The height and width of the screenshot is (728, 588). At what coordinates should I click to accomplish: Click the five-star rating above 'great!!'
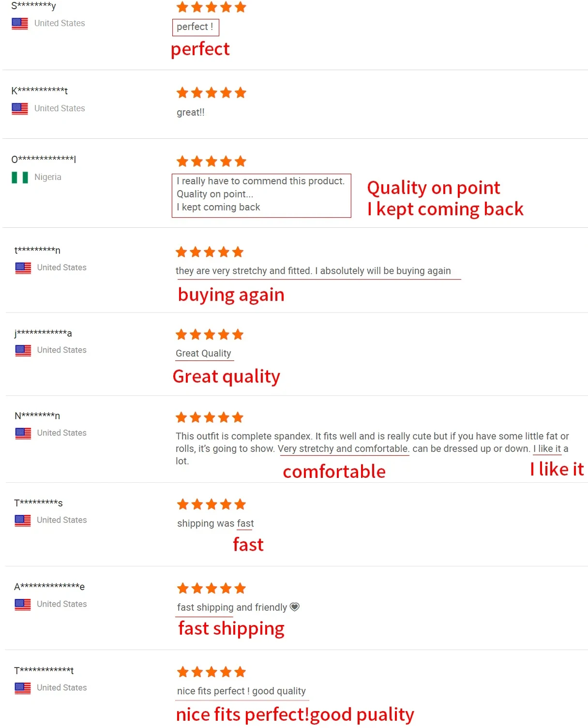[x=211, y=93]
